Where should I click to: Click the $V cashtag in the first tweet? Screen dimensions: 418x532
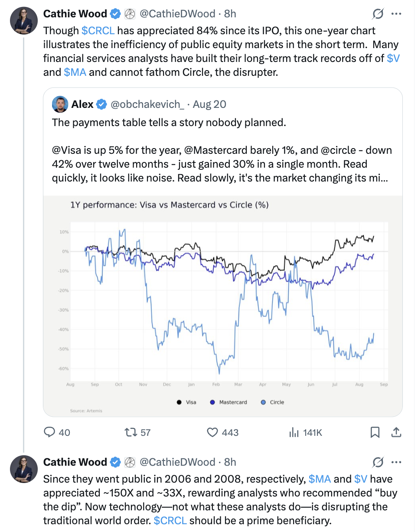tap(393, 58)
